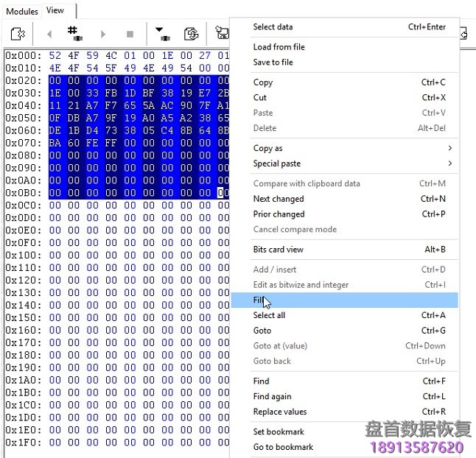Open Bits card view from the menu
Viewport: 476px width, 458px height.
(279, 250)
